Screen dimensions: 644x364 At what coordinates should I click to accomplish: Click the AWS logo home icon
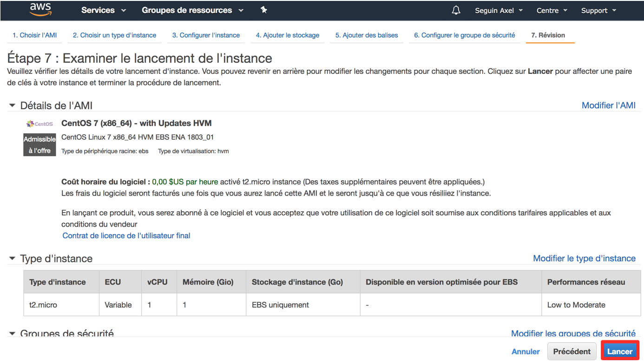click(40, 10)
